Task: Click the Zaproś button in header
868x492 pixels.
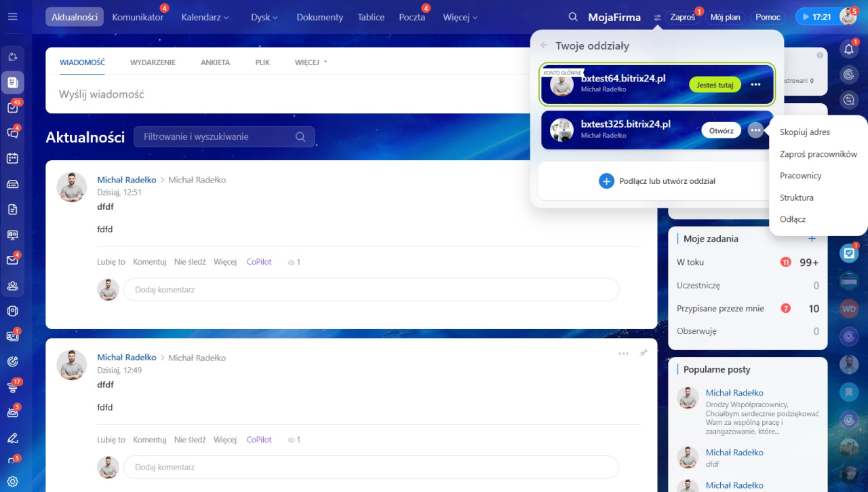Action: (x=683, y=17)
